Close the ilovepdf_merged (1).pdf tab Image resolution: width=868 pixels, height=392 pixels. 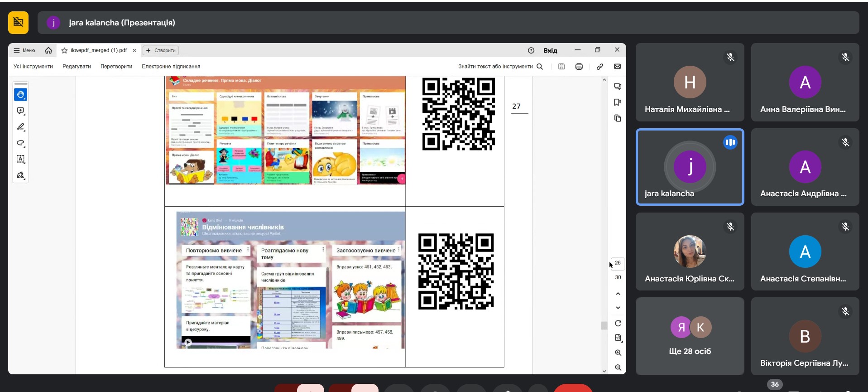pos(134,51)
